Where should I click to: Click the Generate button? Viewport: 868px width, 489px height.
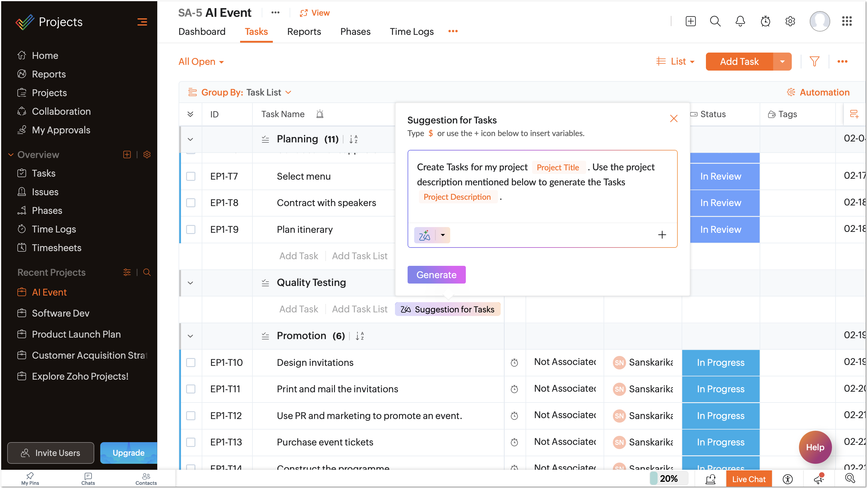coord(436,275)
